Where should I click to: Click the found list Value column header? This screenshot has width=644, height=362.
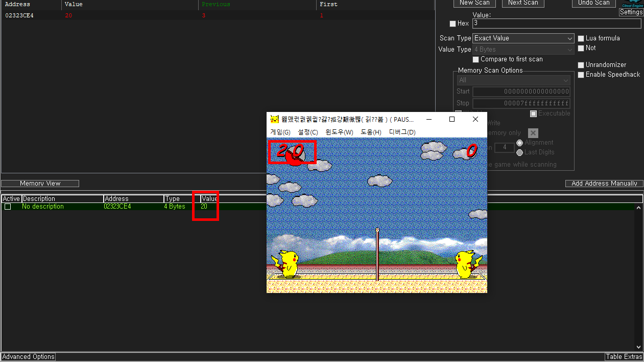tap(130, 4)
